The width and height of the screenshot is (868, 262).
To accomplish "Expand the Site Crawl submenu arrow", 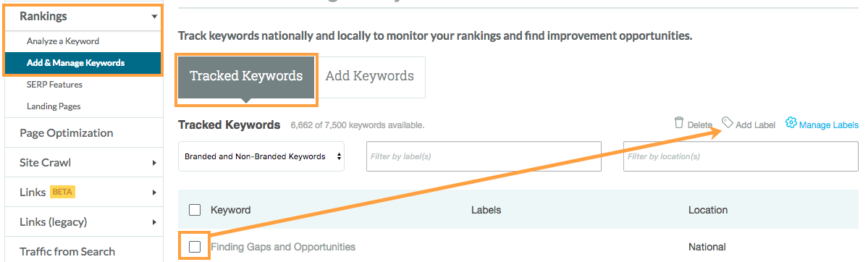I will 154,163.
